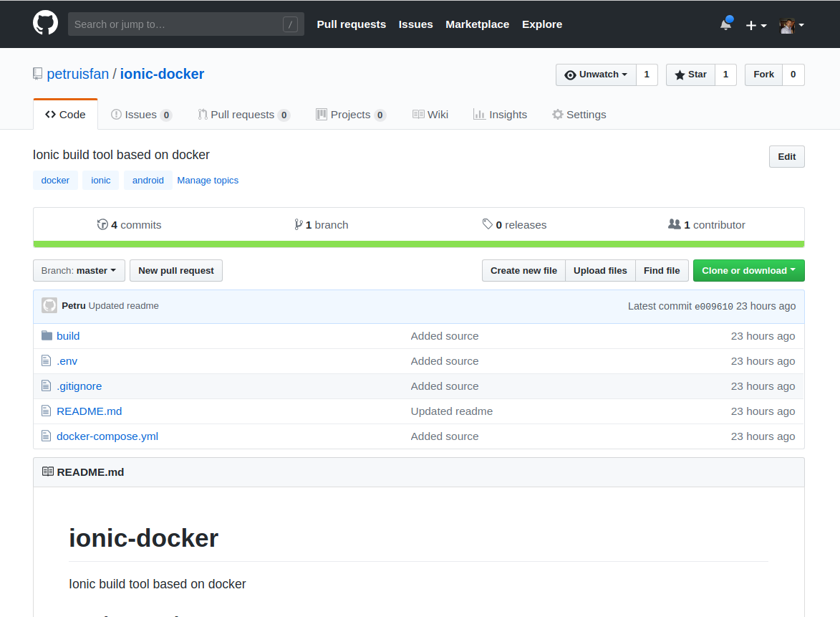Open the Settings tab
Image resolution: width=840 pixels, height=617 pixels.
[x=579, y=115]
